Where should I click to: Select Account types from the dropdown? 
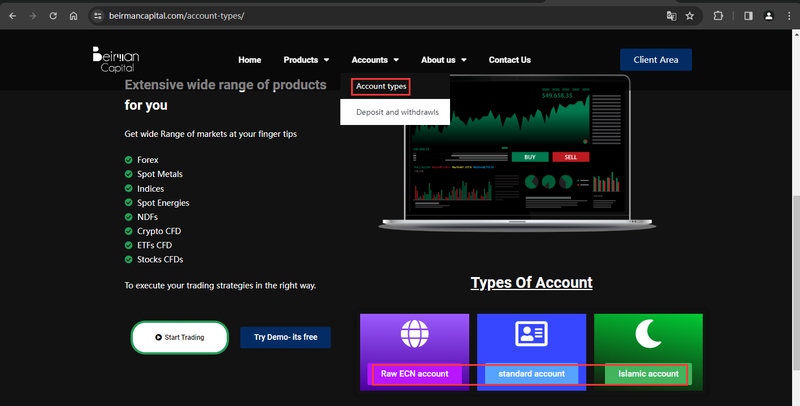coord(381,86)
